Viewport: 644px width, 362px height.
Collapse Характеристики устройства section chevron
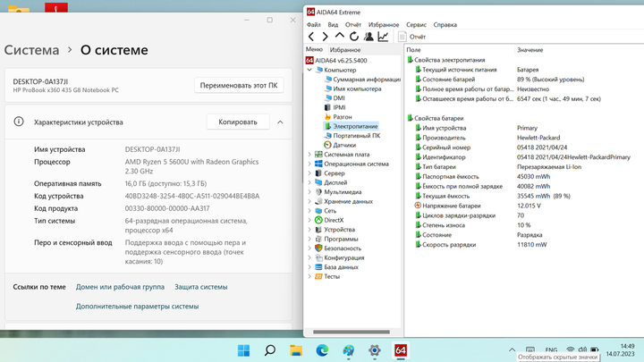280,122
